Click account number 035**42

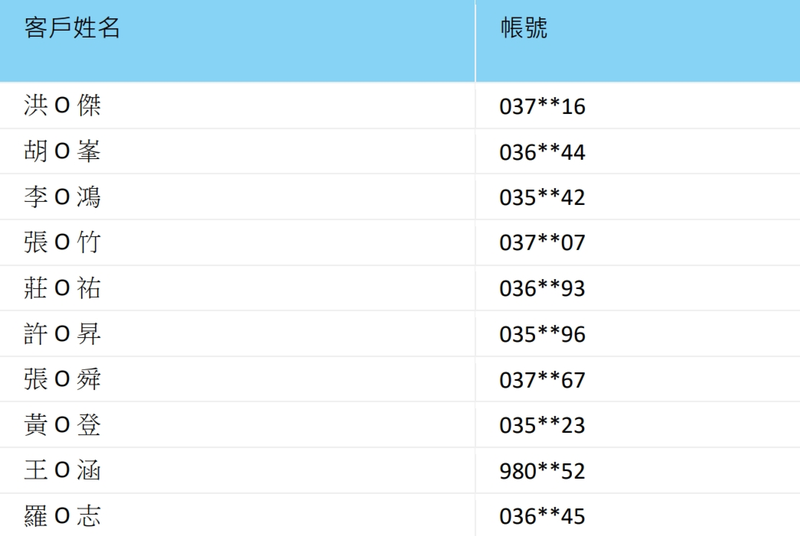[x=542, y=198]
